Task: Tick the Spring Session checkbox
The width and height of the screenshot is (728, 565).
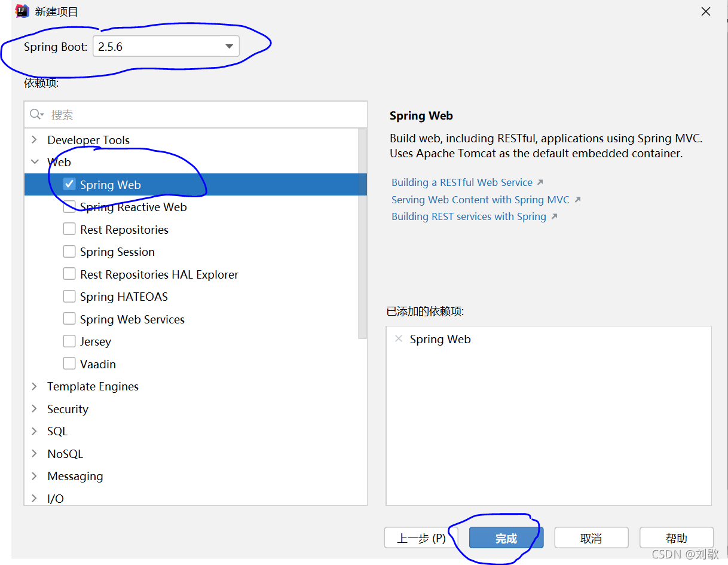Action: pos(69,252)
